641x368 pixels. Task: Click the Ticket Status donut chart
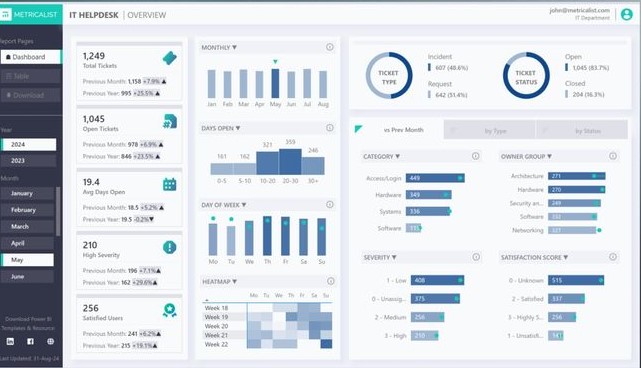pyautogui.click(x=526, y=76)
